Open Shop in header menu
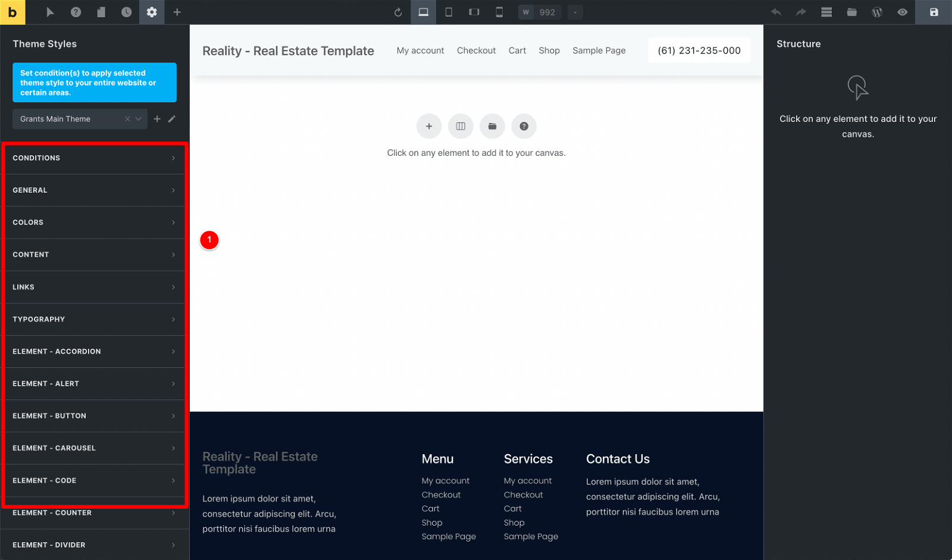Screen dimensions: 952x560 [549, 51]
